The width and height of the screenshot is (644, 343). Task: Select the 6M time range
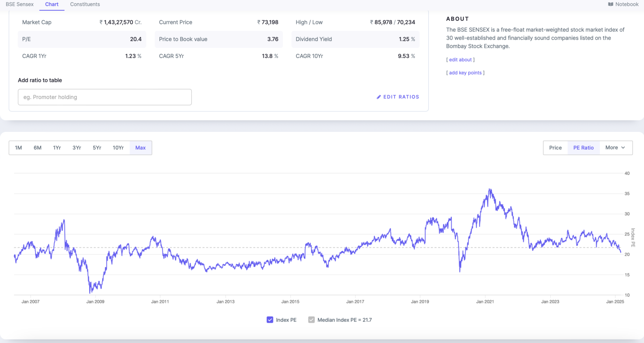pyautogui.click(x=37, y=148)
